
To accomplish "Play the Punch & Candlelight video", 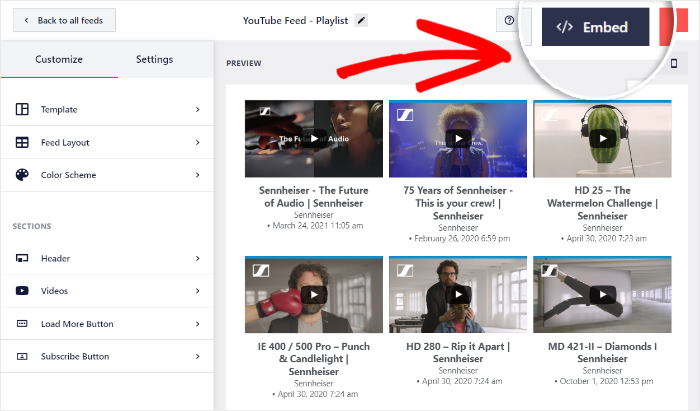I will click(313, 295).
